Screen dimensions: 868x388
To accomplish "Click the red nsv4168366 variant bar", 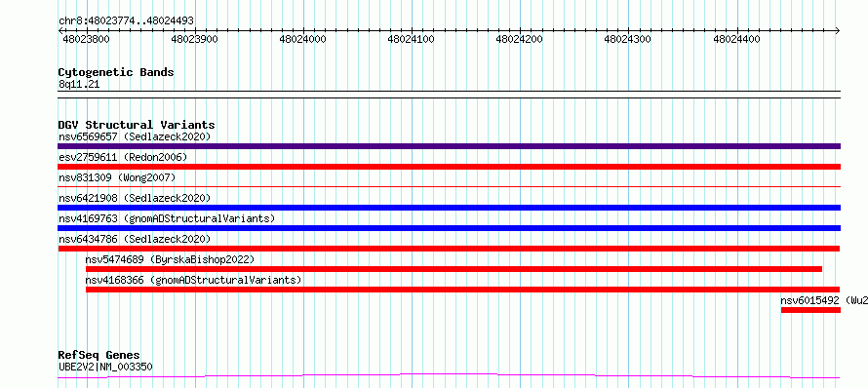I will coord(463,290).
